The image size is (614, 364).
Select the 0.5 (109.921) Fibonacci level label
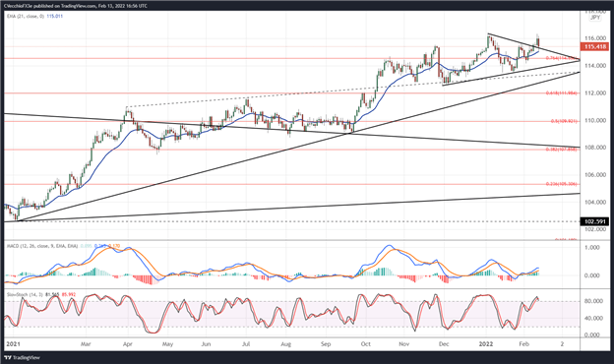tap(564, 121)
